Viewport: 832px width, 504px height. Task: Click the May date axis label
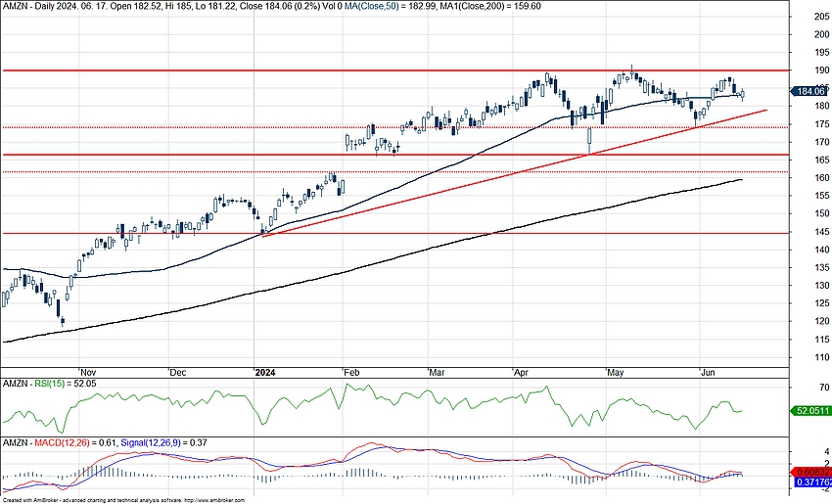pos(615,373)
